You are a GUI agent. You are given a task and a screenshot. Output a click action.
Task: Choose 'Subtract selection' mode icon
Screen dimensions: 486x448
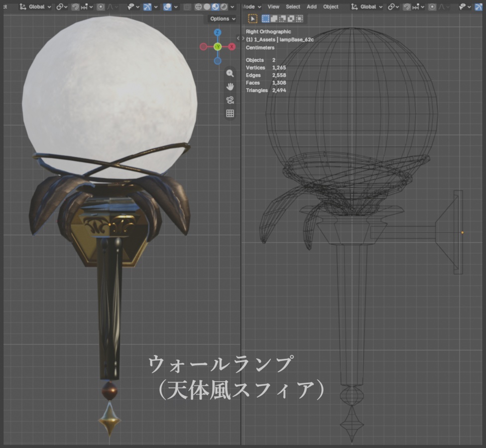pyautogui.click(x=282, y=19)
